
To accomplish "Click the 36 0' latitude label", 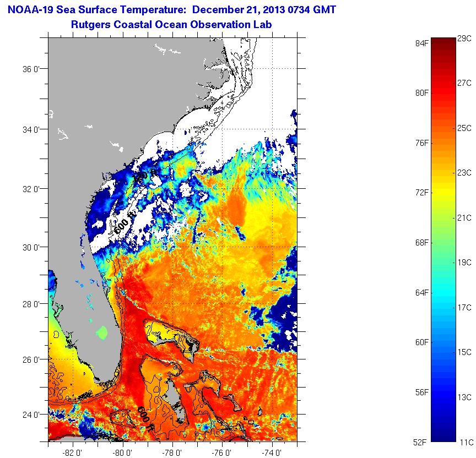I will click(31, 69).
